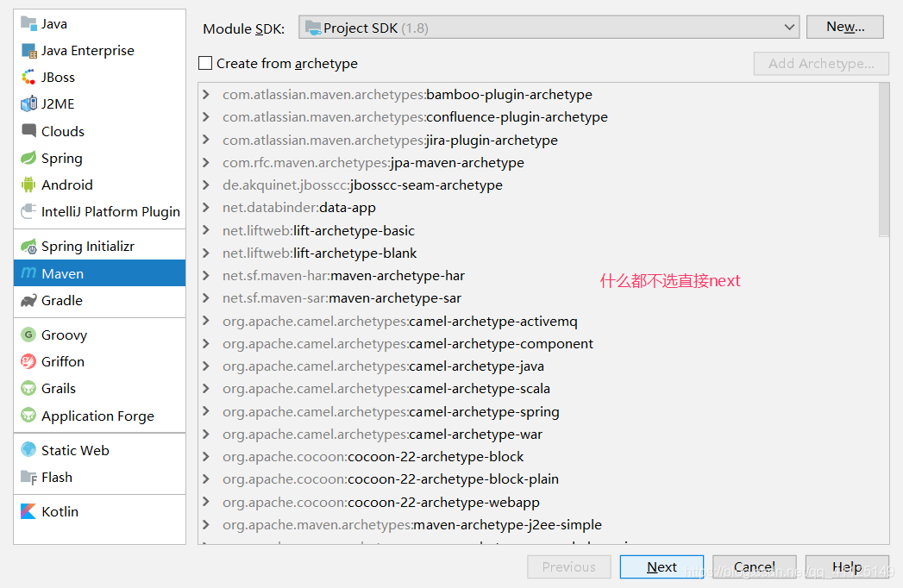The height and width of the screenshot is (588, 903).
Task: Click the Maven icon
Action: pyautogui.click(x=28, y=273)
